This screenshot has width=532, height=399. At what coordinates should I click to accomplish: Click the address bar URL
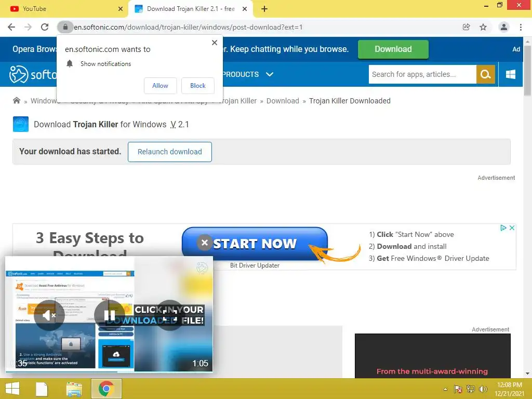pos(188,27)
